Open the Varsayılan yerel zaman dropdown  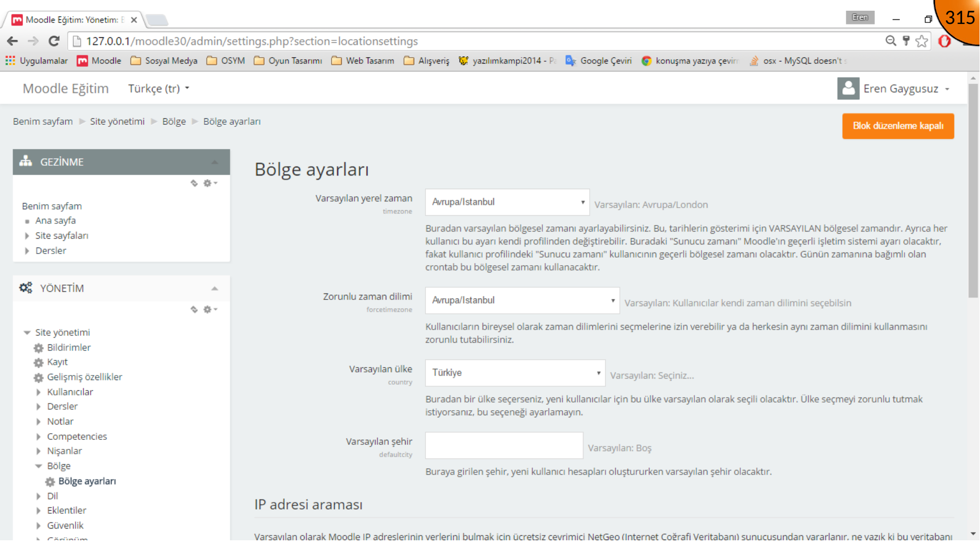pyautogui.click(x=508, y=202)
